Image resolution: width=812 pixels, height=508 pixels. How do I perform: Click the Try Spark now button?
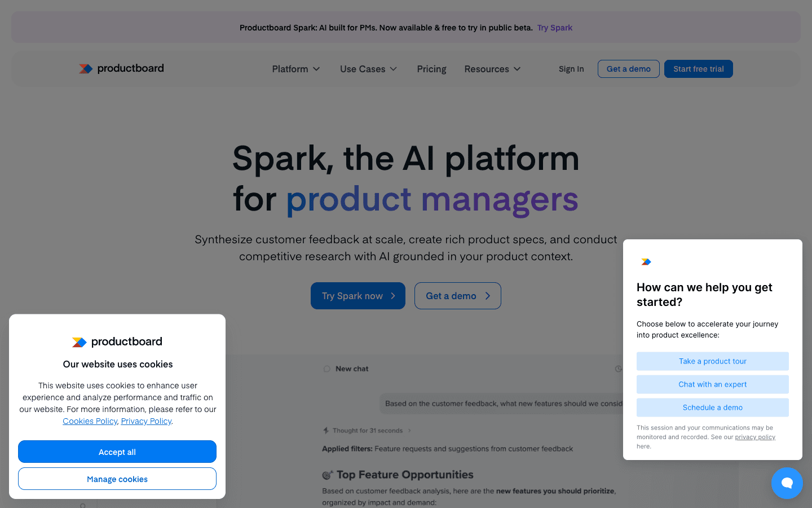click(358, 295)
